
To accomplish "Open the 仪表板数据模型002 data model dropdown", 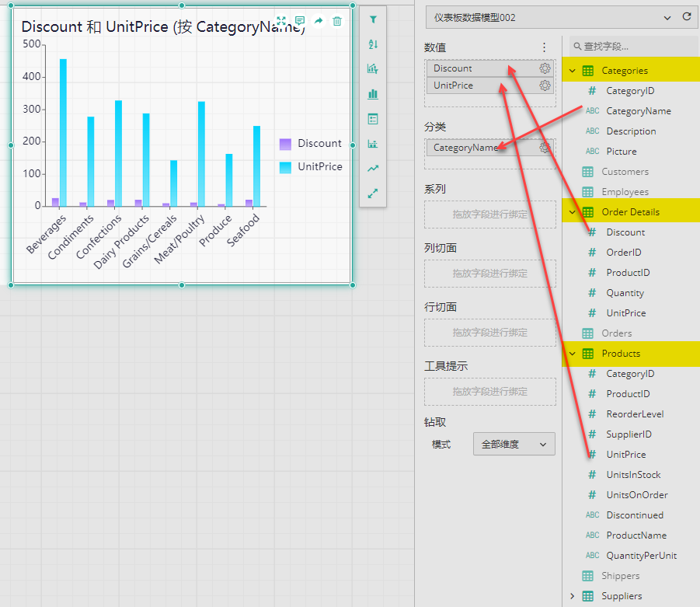I will coord(562,17).
